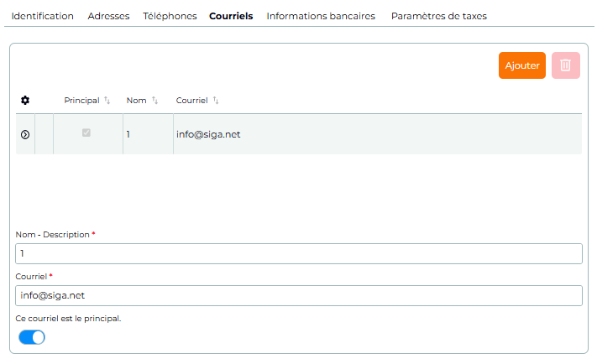Toggle the Principal checkbox in row 1

[x=86, y=133]
